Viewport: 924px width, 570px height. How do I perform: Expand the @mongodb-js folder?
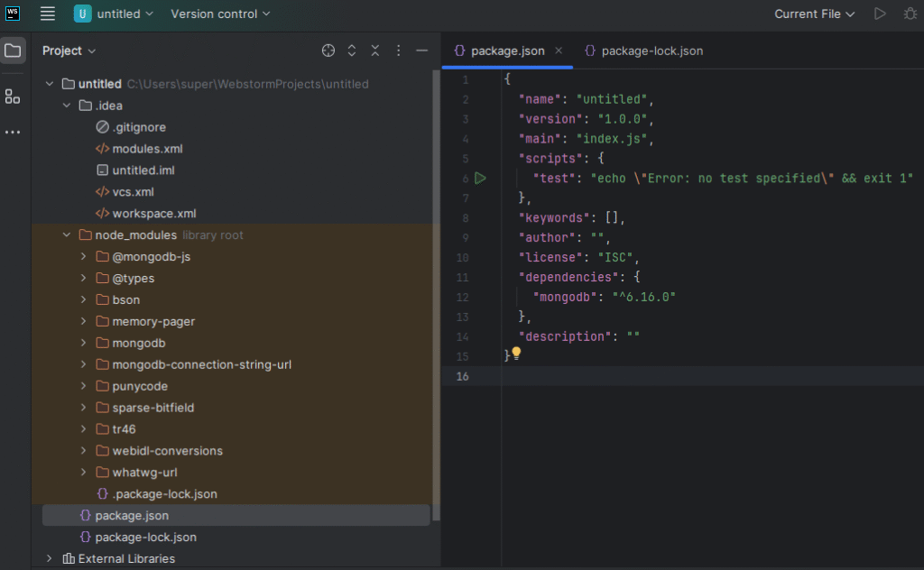83,257
